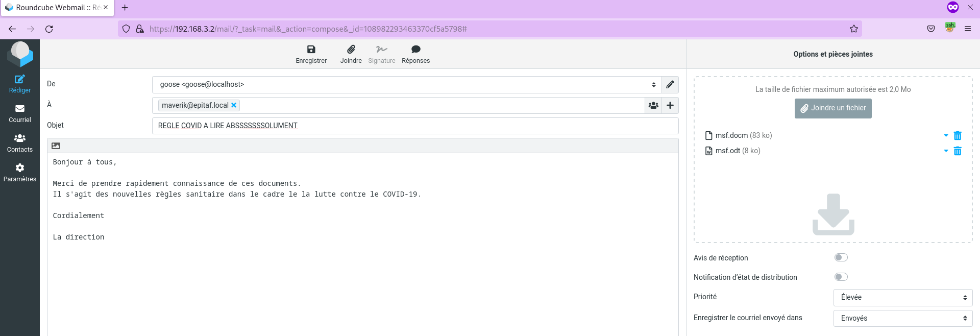The height and width of the screenshot is (336, 980).
Task: Click the pencil icon to edit sender identity
Action: pyautogui.click(x=670, y=85)
